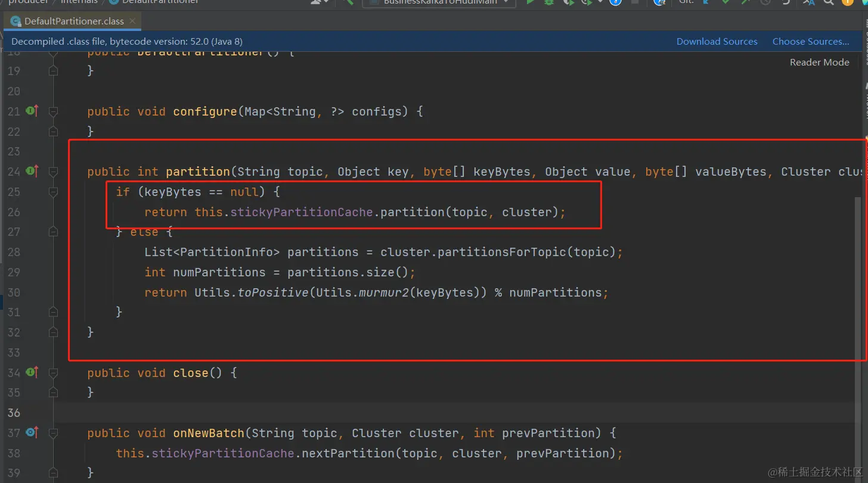
Task: Click 'partitions.size()' on line 29
Action: (x=348, y=272)
